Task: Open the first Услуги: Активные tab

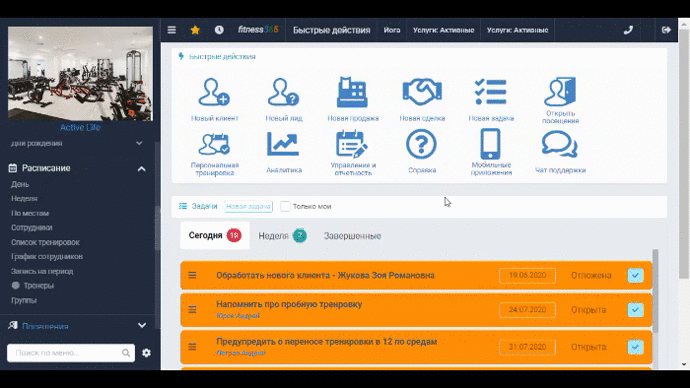Action: point(444,30)
